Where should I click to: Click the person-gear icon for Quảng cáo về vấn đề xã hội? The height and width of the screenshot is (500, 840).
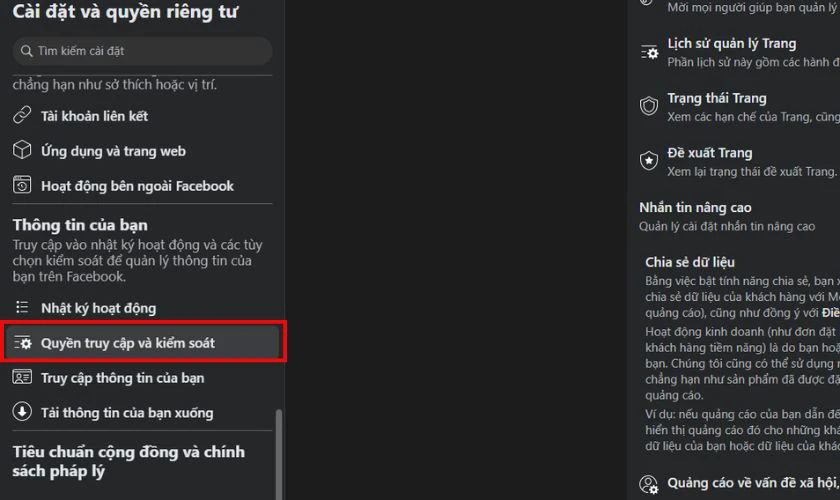coord(649,484)
